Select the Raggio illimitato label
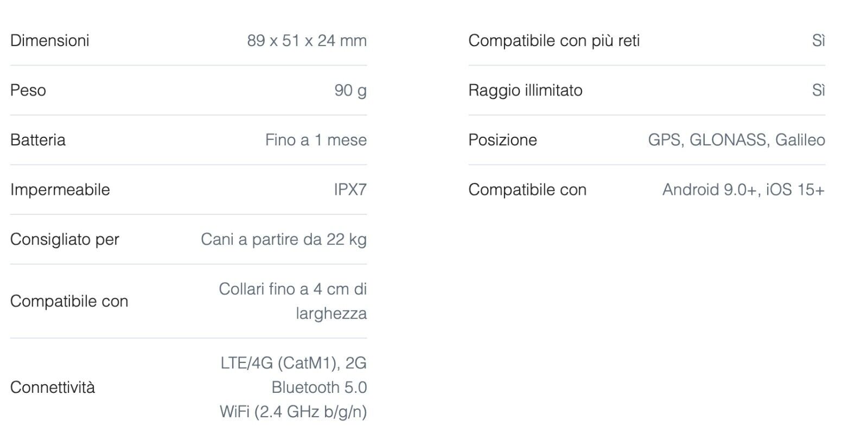 click(526, 91)
